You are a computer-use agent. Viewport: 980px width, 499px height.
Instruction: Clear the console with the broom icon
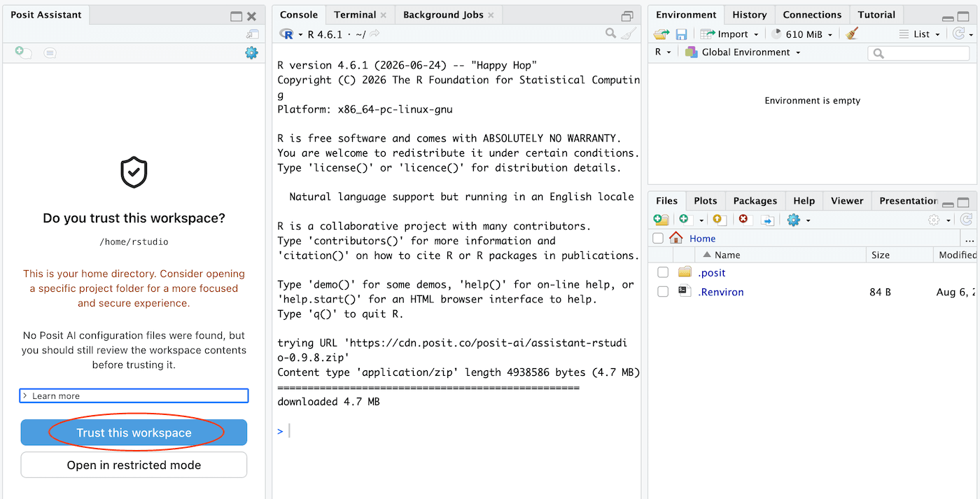(x=629, y=34)
